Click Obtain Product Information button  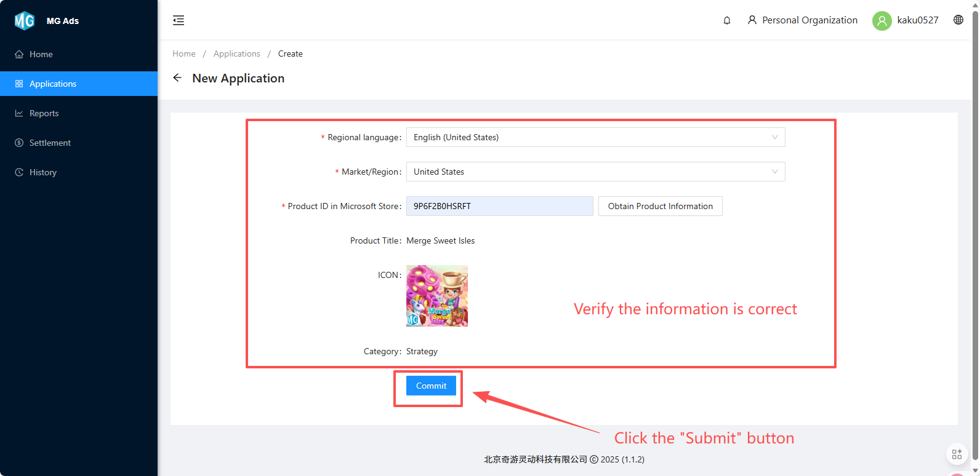click(x=660, y=206)
